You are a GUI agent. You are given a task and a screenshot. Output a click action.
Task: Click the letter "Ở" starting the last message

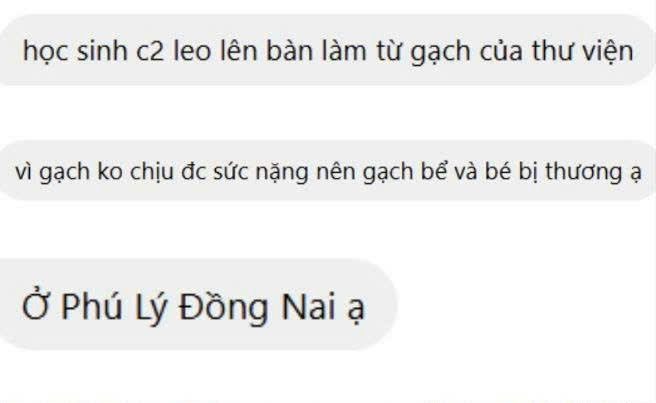tap(36, 305)
